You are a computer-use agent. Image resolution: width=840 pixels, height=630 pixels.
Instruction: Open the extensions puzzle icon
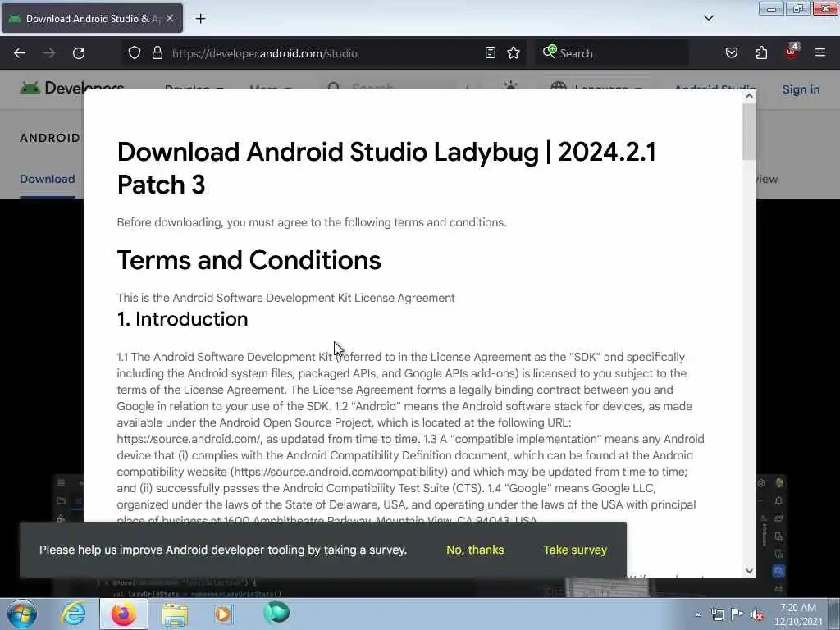(x=761, y=52)
